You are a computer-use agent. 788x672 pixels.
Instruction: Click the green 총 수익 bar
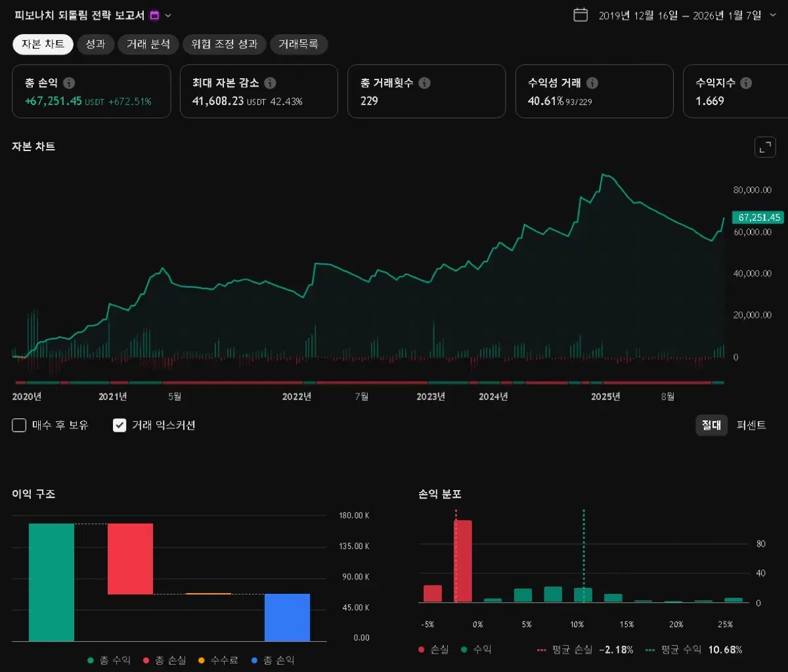51,581
